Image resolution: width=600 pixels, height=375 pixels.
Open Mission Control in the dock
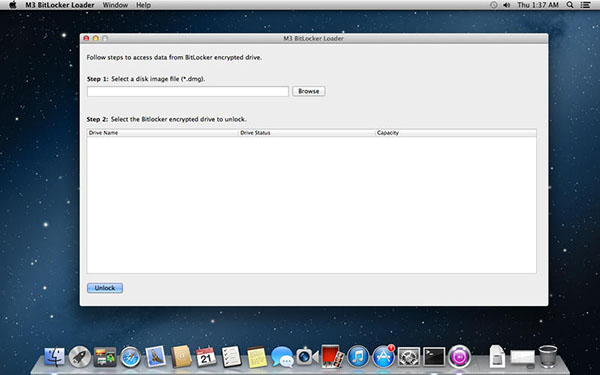coord(105,357)
